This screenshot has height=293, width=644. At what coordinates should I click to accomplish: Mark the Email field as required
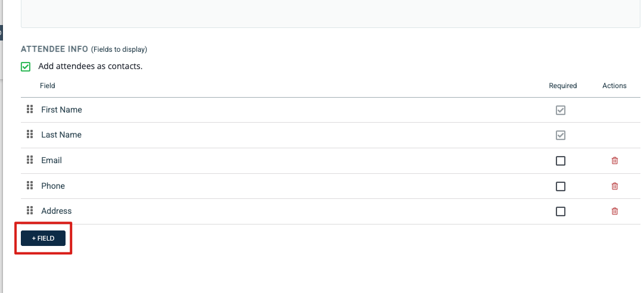point(560,161)
